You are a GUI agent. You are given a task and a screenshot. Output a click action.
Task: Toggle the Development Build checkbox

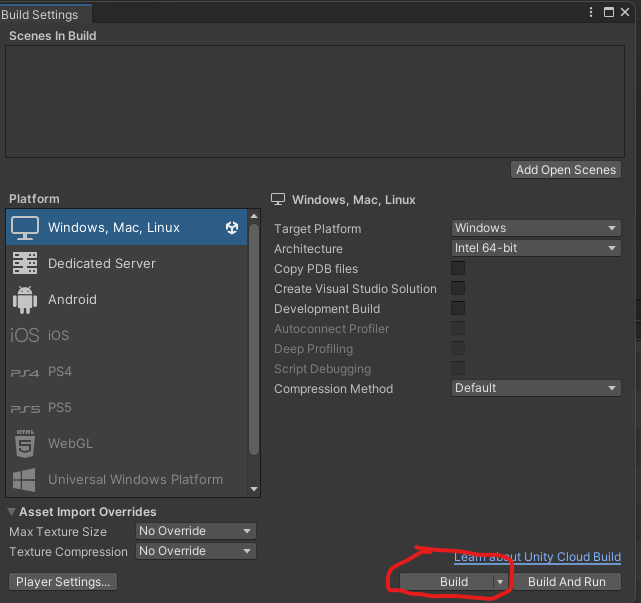458,308
